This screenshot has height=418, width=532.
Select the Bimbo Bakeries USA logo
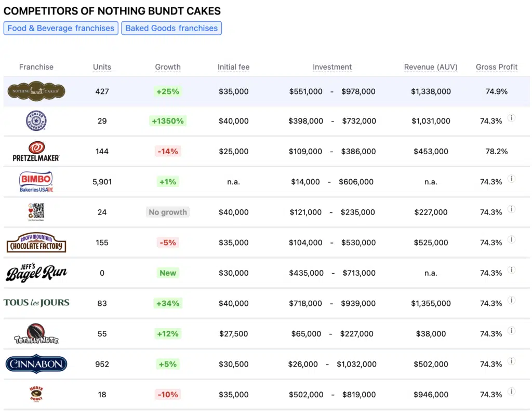click(x=36, y=182)
